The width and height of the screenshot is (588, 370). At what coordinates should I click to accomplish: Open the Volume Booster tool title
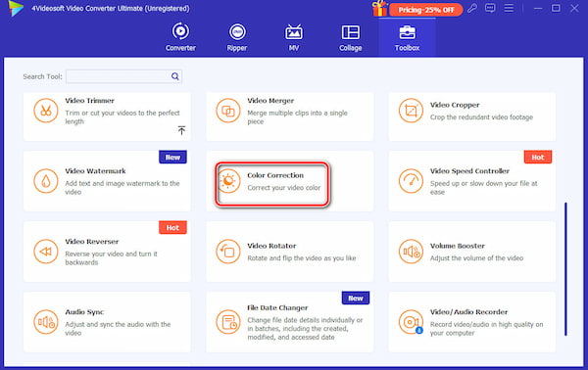(457, 246)
